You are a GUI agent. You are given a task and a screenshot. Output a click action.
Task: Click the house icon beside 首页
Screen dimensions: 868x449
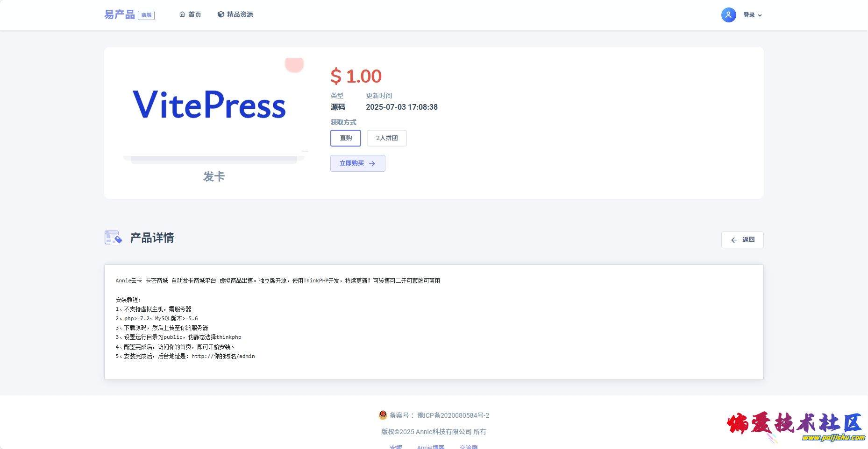(x=182, y=14)
